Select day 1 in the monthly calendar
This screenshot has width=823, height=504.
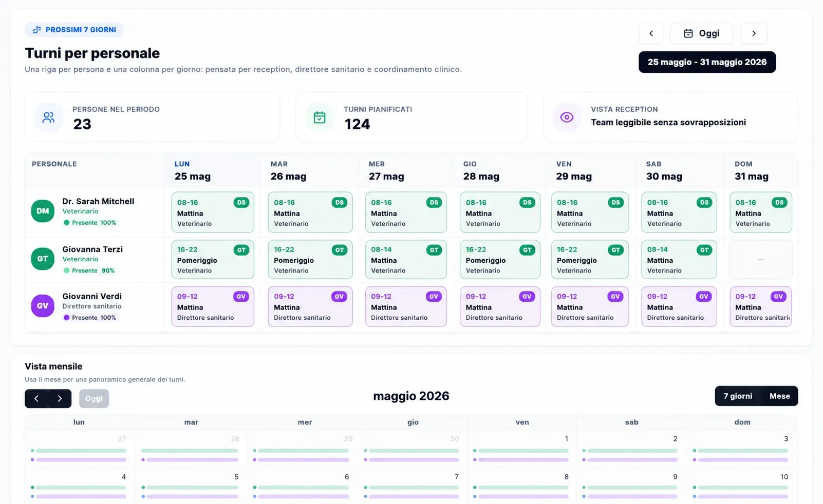tap(566, 439)
